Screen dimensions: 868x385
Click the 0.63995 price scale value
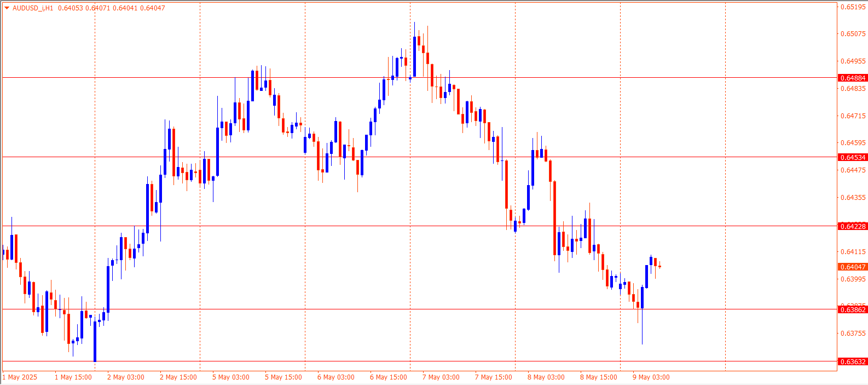(x=853, y=279)
